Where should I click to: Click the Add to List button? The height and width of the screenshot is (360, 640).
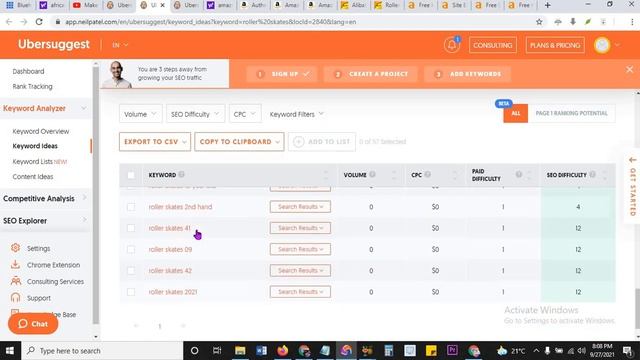click(322, 142)
